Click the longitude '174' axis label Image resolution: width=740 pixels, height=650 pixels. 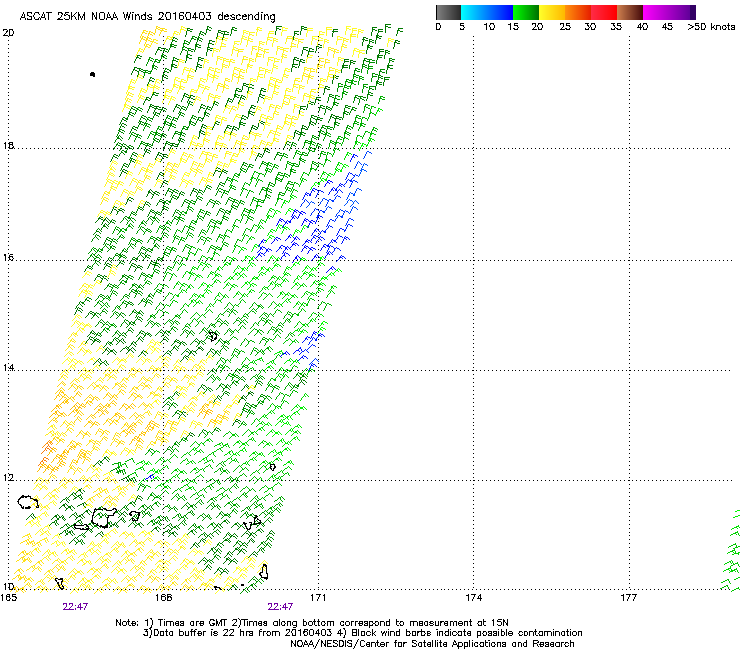point(473,598)
